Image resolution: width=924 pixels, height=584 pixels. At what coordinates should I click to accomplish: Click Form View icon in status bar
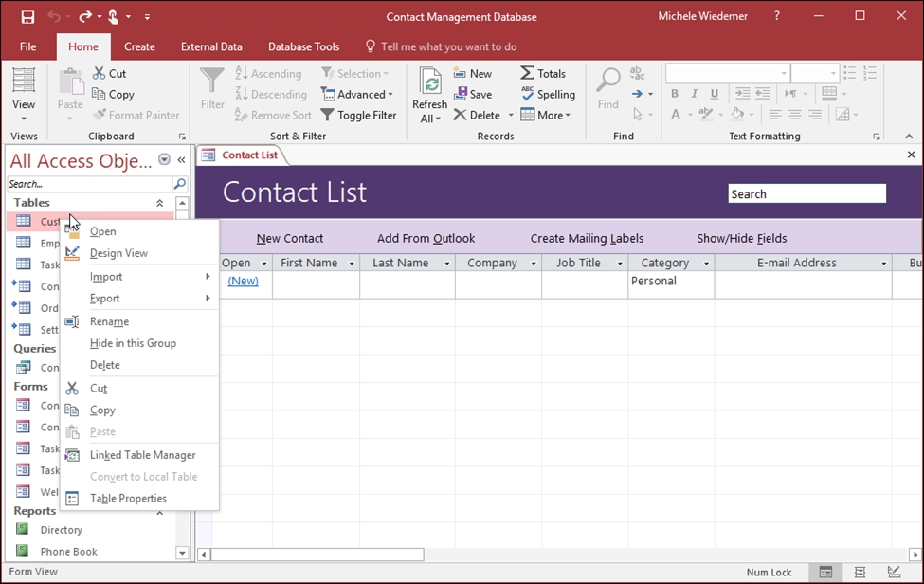(x=825, y=573)
